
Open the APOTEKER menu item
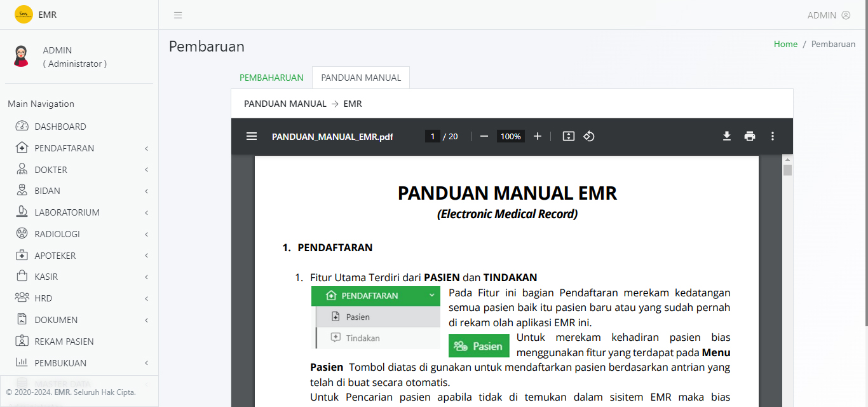click(x=79, y=256)
